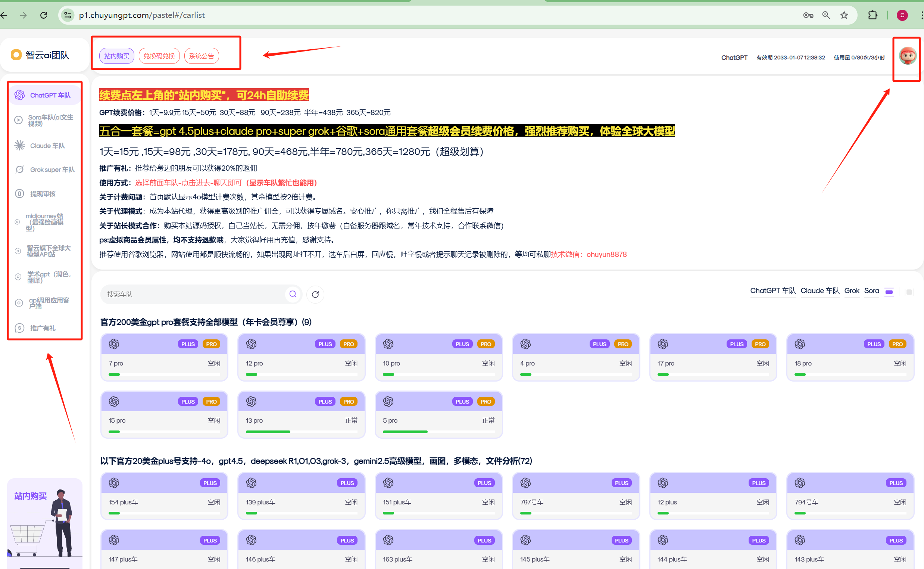Click the refresh team list icon
924x569 pixels.
click(x=315, y=294)
